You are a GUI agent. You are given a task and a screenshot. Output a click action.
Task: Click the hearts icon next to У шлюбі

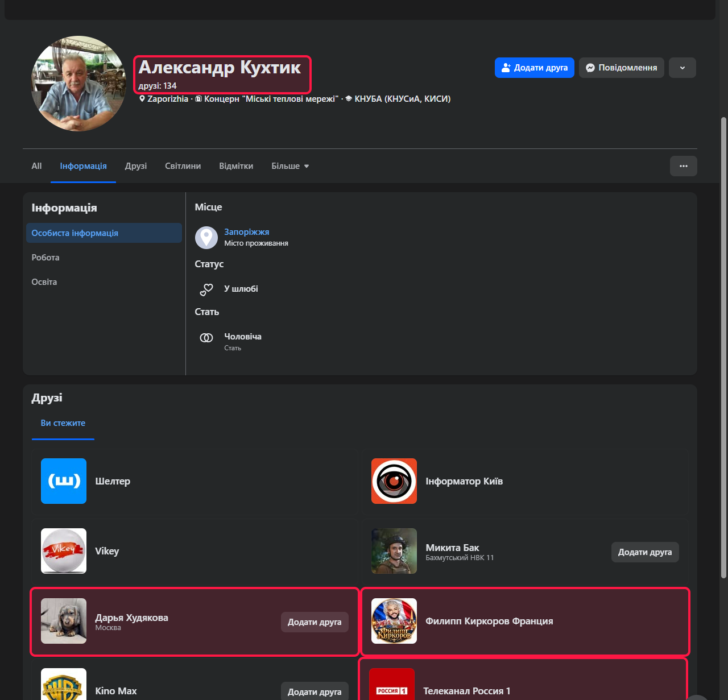click(x=206, y=289)
